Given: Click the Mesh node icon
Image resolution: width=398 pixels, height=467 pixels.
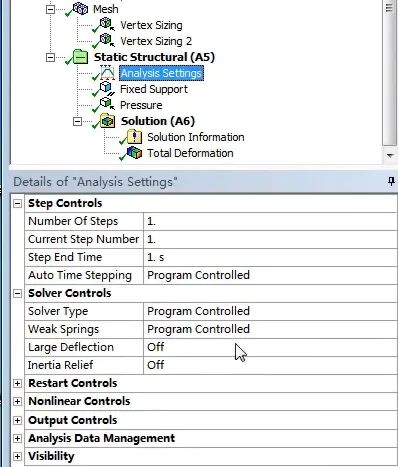Looking at the screenshot, I should click(80, 8).
